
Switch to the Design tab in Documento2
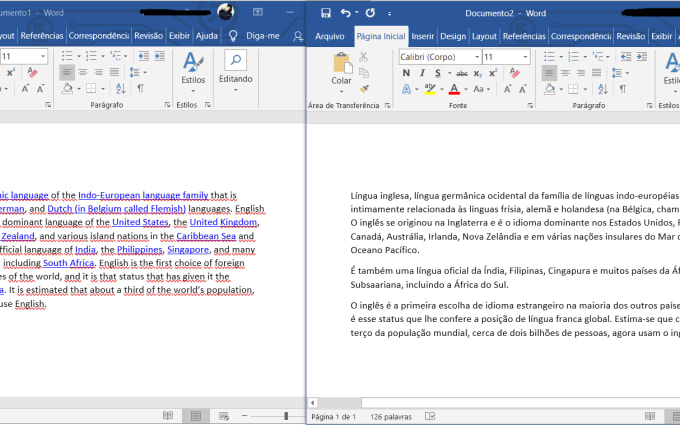[453, 36]
